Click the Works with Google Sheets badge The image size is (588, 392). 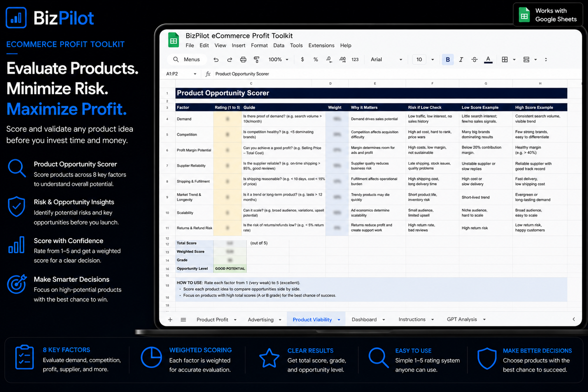click(548, 15)
